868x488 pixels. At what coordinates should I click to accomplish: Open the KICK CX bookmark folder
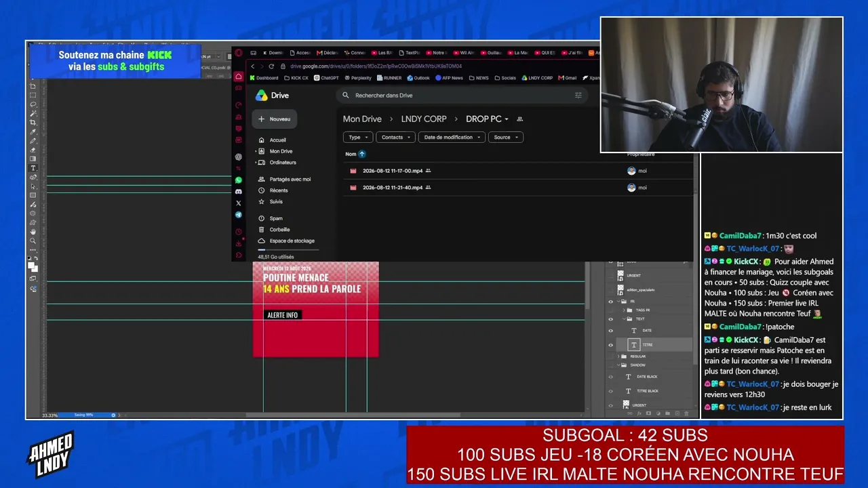296,78
